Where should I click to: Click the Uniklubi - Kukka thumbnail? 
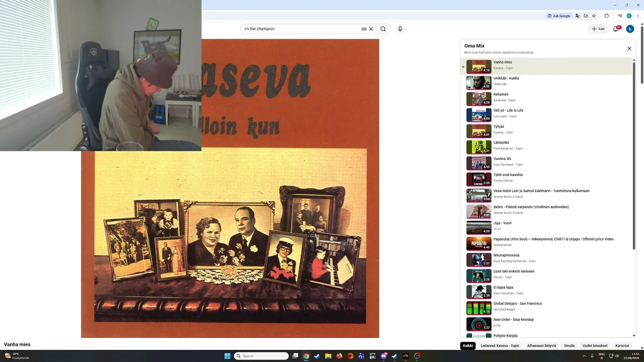[479, 83]
